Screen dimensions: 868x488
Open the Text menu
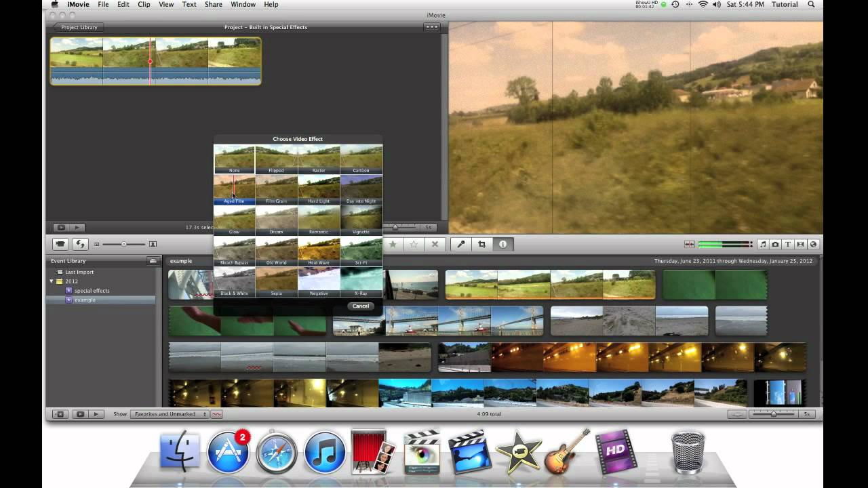(x=189, y=5)
